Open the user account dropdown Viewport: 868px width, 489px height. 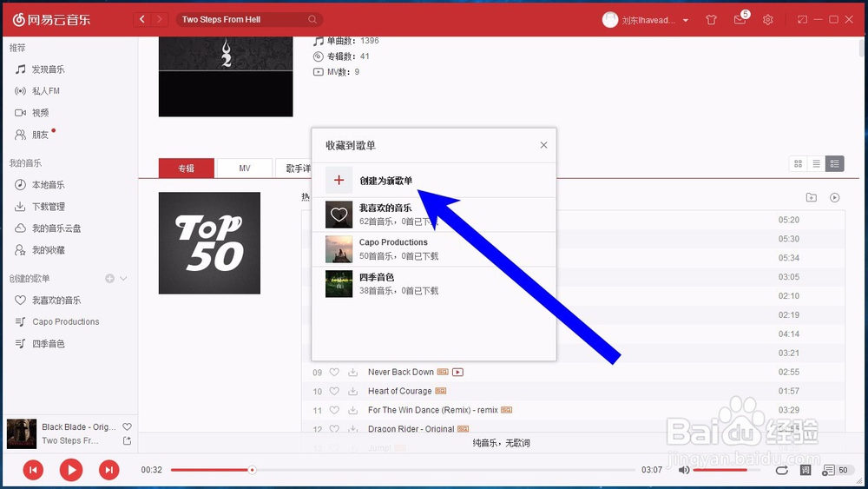[686, 20]
